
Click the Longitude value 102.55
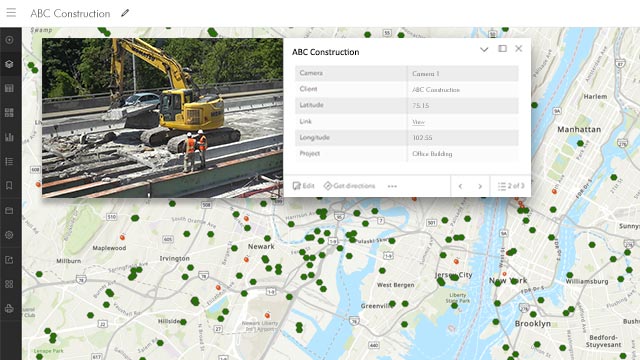pyautogui.click(x=422, y=138)
